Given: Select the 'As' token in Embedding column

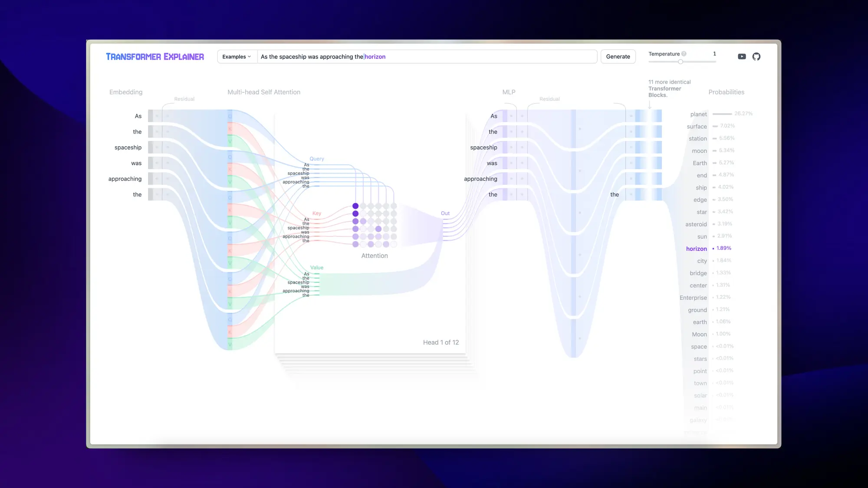Looking at the screenshot, I should pos(138,116).
